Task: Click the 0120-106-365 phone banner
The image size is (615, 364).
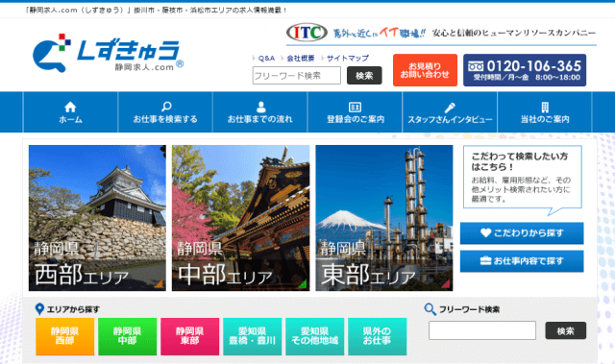Action: 525,70
